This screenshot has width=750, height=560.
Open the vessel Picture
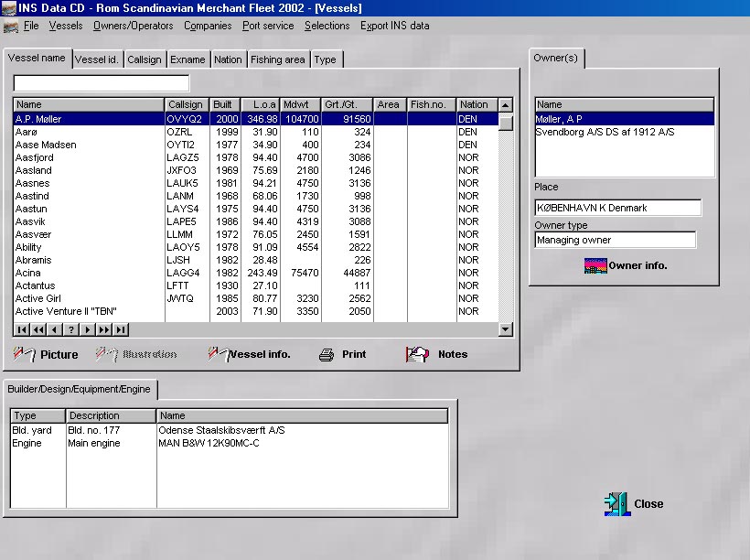point(46,354)
